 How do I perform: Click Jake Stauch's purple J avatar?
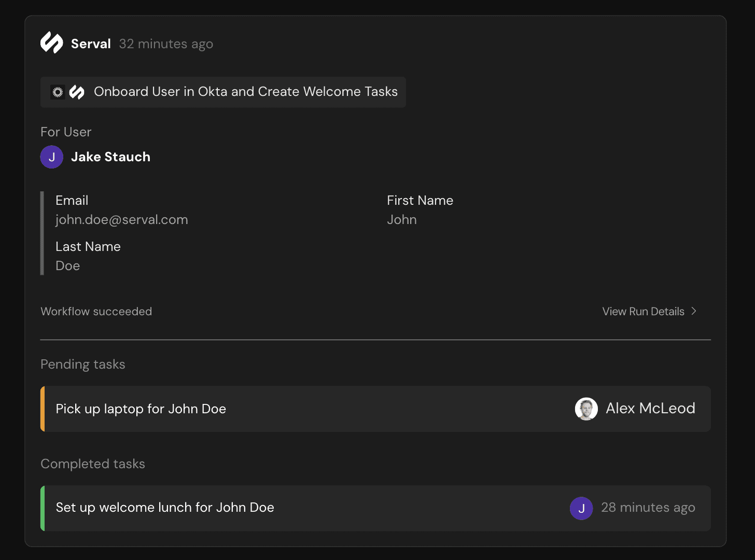click(x=52, y=157)
